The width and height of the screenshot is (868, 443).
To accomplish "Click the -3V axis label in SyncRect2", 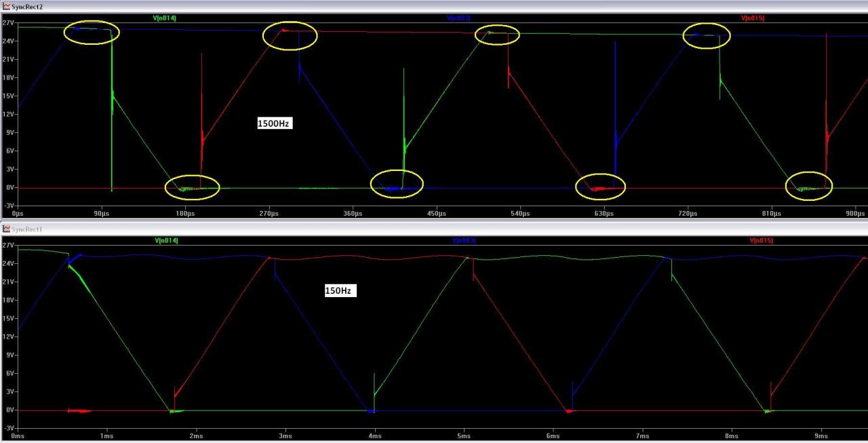I will click(8, 206).
